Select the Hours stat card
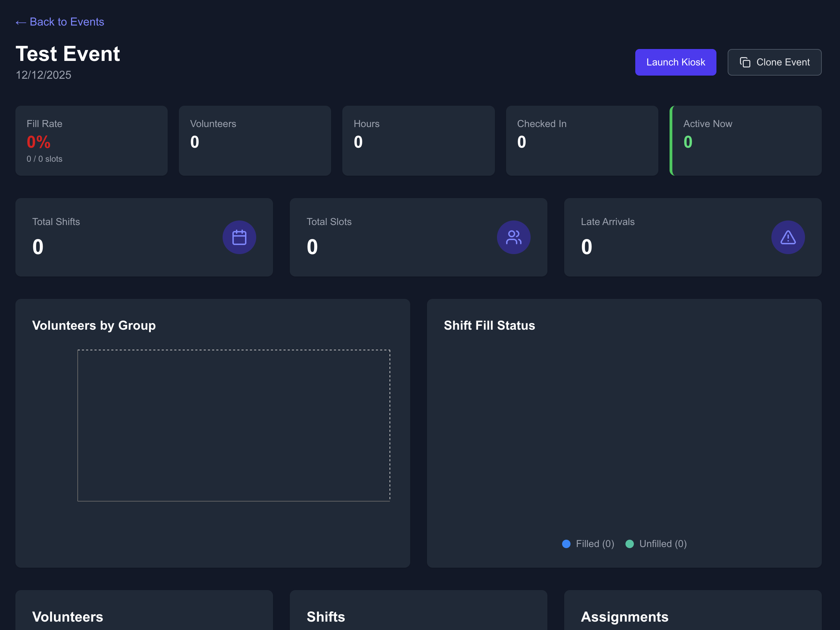Image resolution: width=840 pixels, height=630 pixels. pyautogui.click(x=418, y=140)
